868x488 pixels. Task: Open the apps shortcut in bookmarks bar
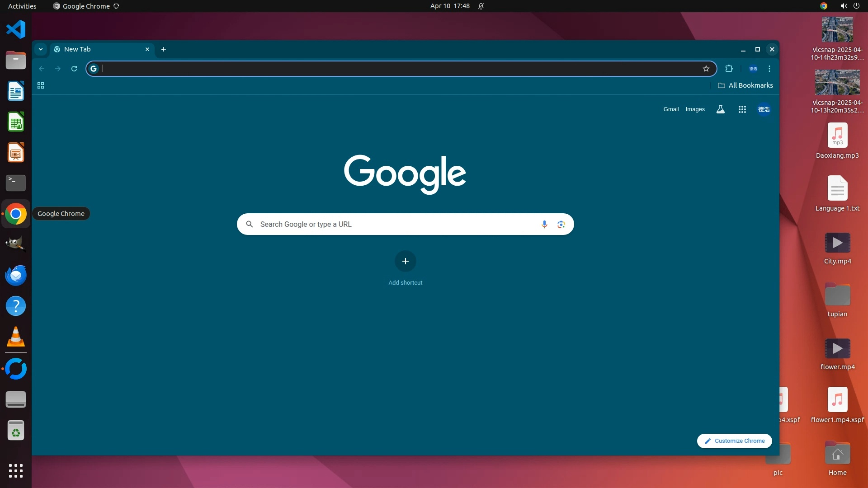click(41, 85)
